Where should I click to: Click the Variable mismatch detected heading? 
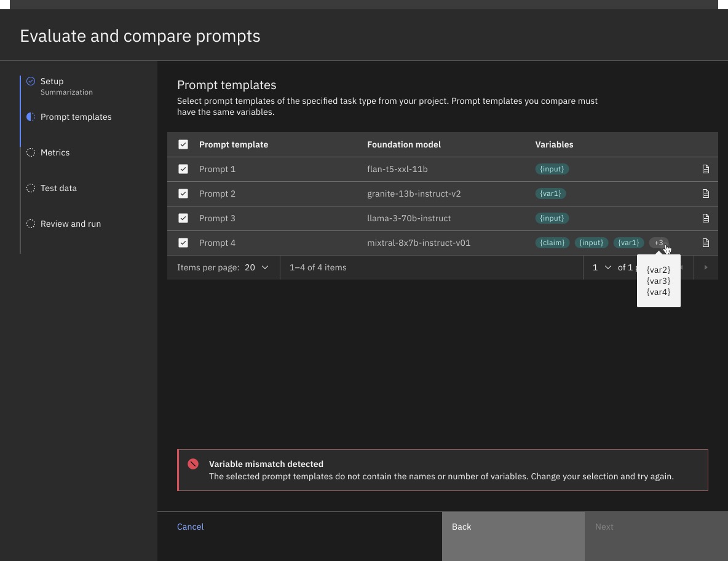click(x=266, y=464)
